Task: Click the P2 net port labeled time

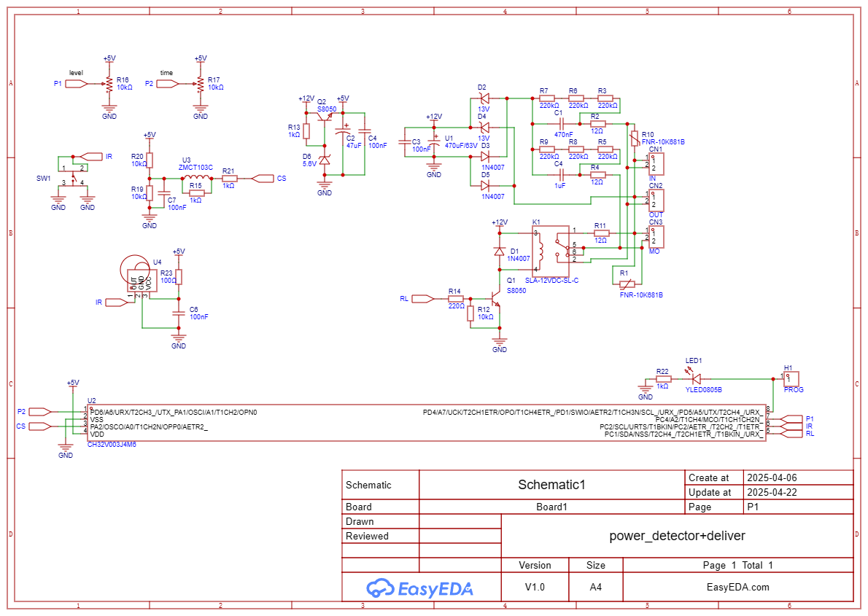Action: (168, 84)
